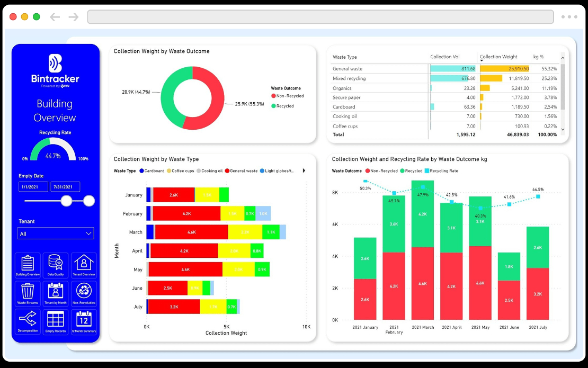
Task: Click the table scroll up arrow
Action: [563, 58]
